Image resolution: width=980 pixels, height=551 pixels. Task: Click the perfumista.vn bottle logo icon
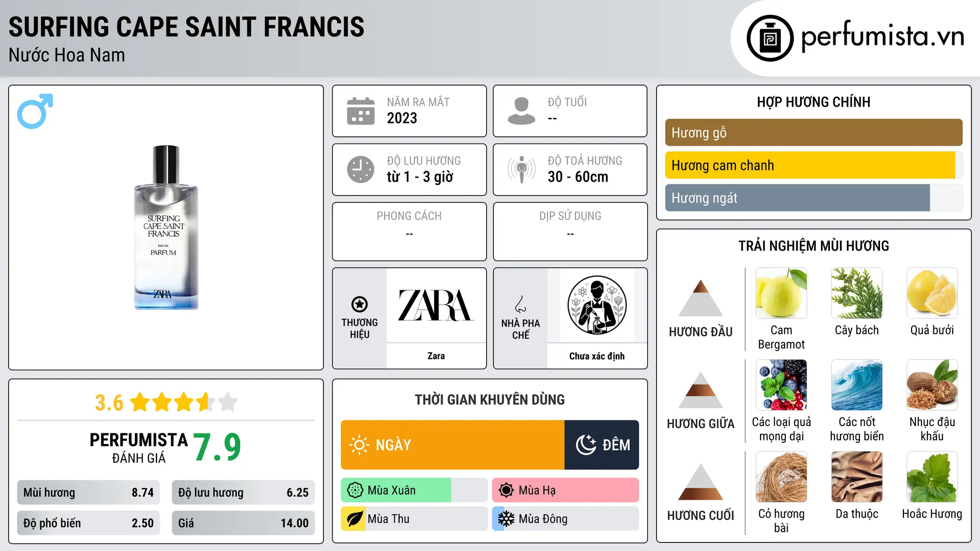click(770, 38)
